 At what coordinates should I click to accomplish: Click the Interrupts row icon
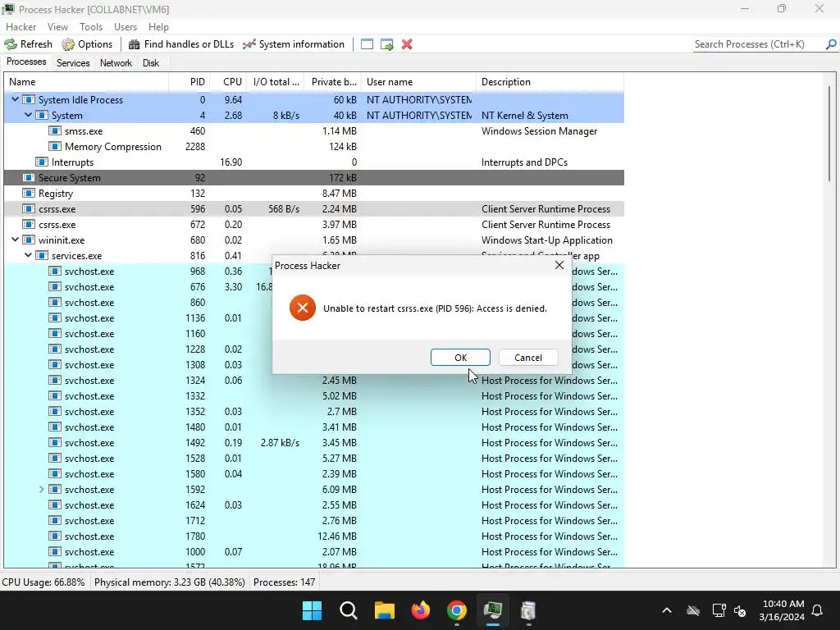click(42, 162)
